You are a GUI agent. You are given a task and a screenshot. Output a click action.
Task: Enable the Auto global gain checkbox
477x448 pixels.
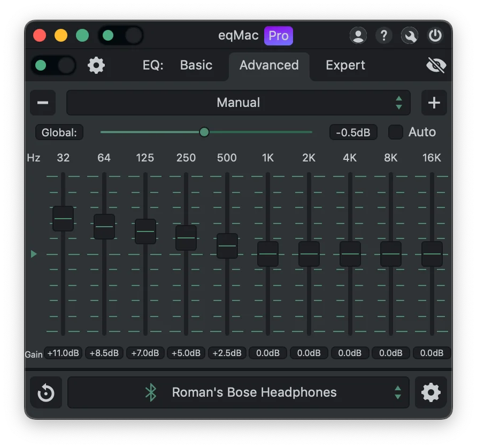pos(396,132)
